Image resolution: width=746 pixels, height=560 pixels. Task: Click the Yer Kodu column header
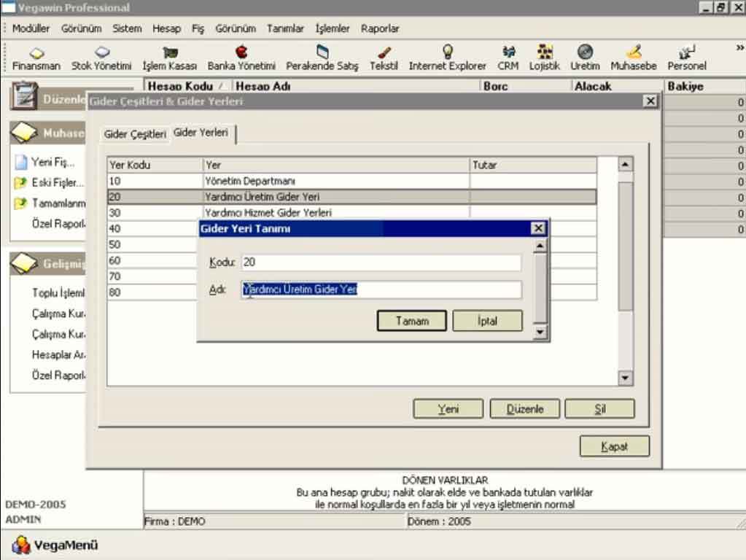(155, 165)
